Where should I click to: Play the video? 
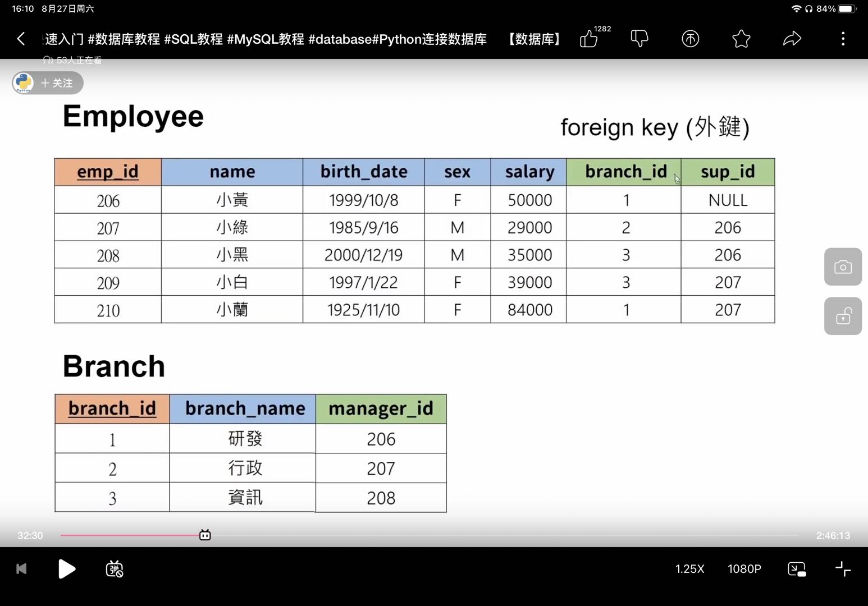(x=67, y=569)
